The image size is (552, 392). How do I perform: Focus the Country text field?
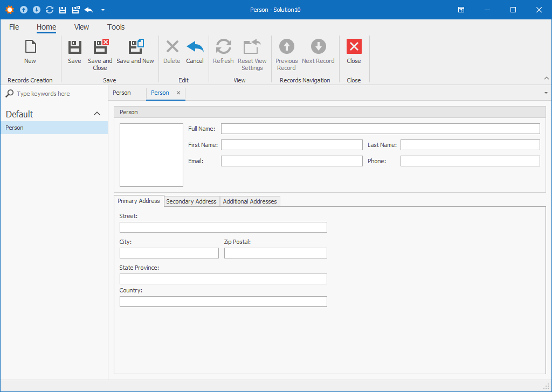pos(223,302)
